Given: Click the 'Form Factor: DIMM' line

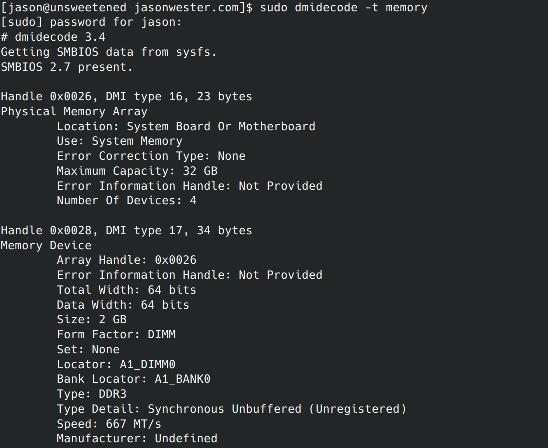Looking at the screenshot, I should (x=116, y=334).
